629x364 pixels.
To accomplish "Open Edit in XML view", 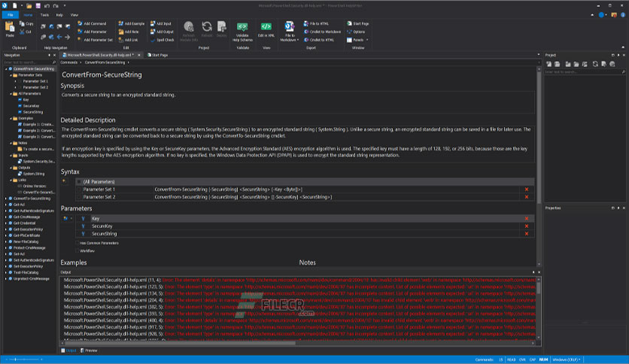I will click(x=266, y=30).
